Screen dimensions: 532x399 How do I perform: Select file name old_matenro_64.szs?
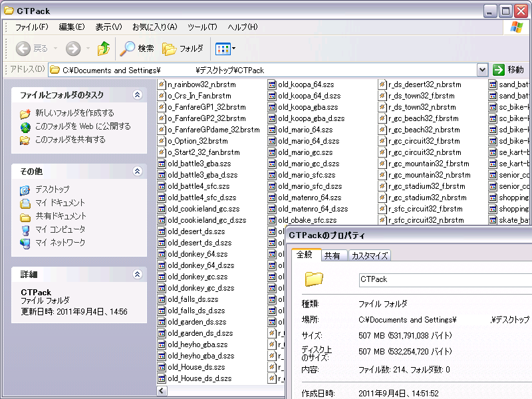pos(310,198)
